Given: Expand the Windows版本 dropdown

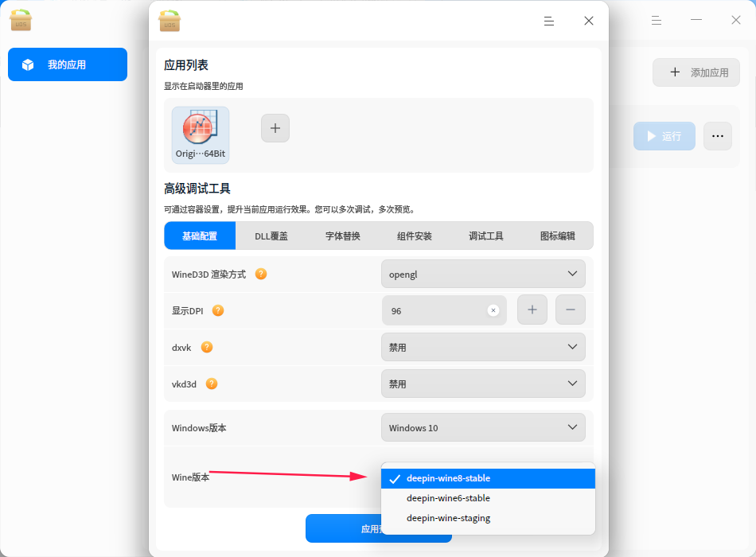Looking at the screenshot, I should click(x=483, y=428).
